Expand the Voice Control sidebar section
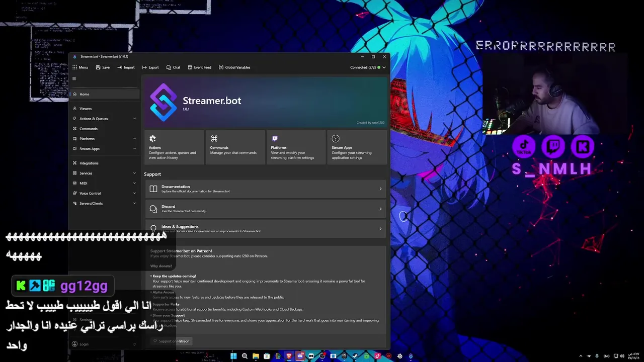The width and height of the screenshot is (644, 362). [x=104, y=194]
